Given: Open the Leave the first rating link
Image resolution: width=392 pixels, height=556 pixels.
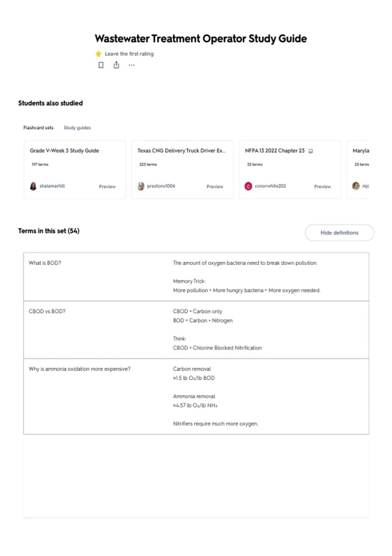Looking at the screenshot, I should click(x=129, y=54).
